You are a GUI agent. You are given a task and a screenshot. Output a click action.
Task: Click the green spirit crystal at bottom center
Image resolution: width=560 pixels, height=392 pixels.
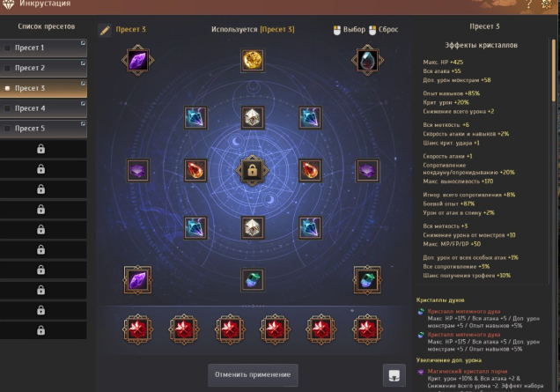tap(253, 280)
